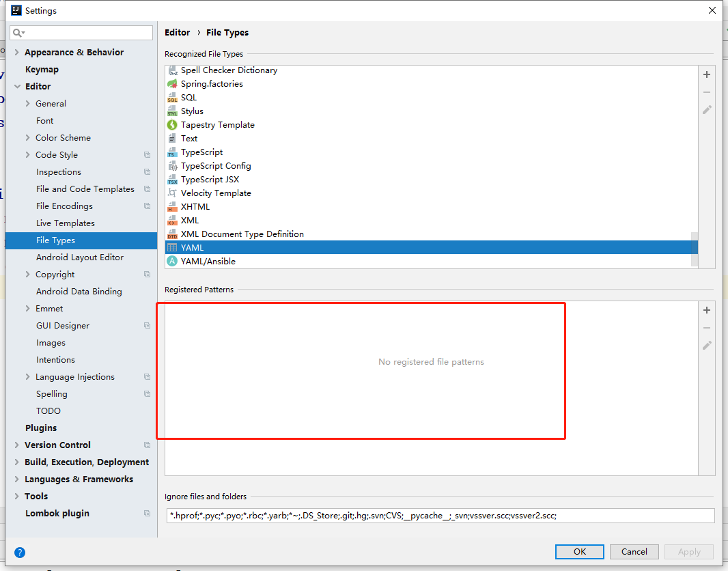Image resolution: width=728 pixels, height=571 pixels.
Task: Click the settings search field
Action: (x=81, y=33)
